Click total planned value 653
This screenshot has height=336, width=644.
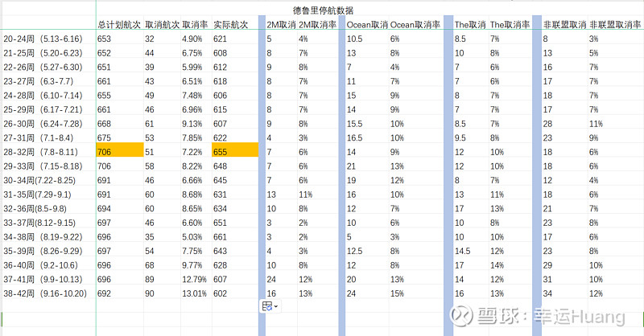point(104,39)
